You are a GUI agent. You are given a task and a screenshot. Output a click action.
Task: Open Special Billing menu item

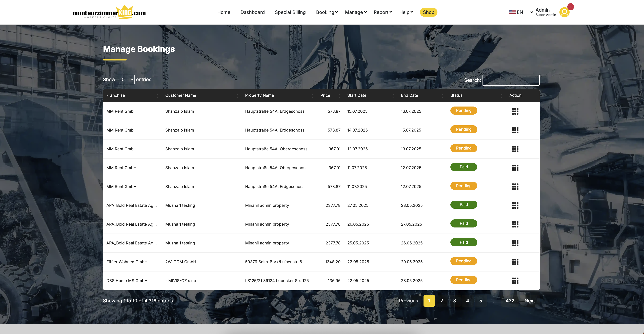(290, 12)
